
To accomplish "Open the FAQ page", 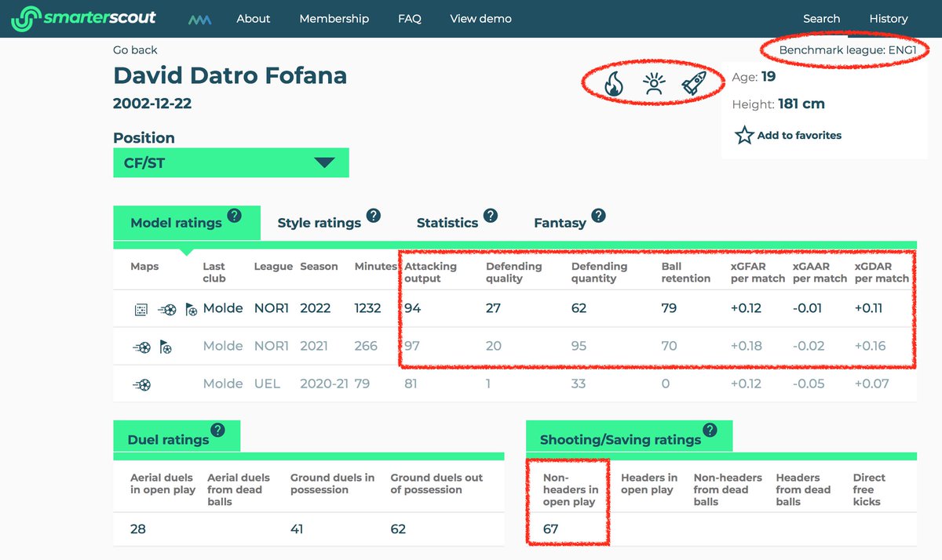I will [410, 19].
